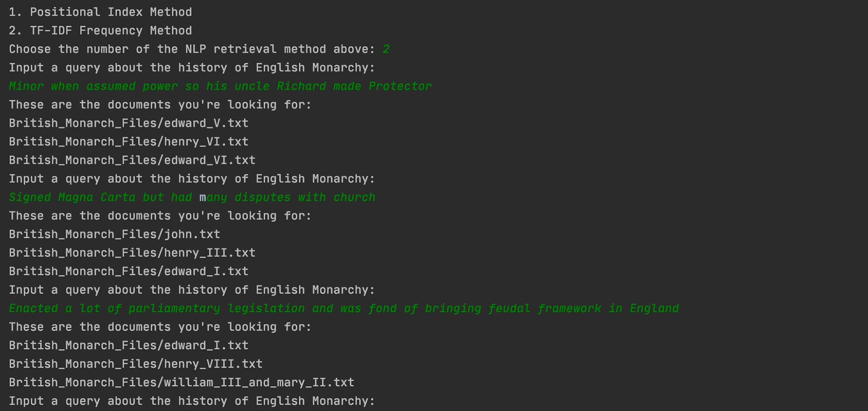The image size is (868, 411).
Task: Click the entered number 2 after method prompt
Action: pyautogui.click(x=386, y=49)
